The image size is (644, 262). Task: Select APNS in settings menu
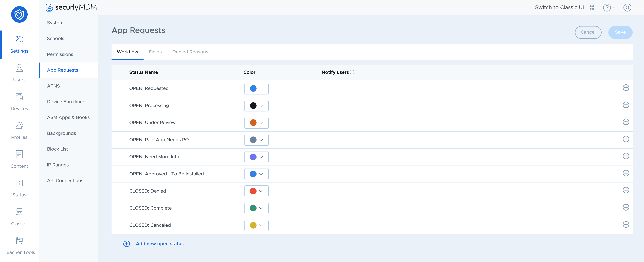(x=53, y=86)
